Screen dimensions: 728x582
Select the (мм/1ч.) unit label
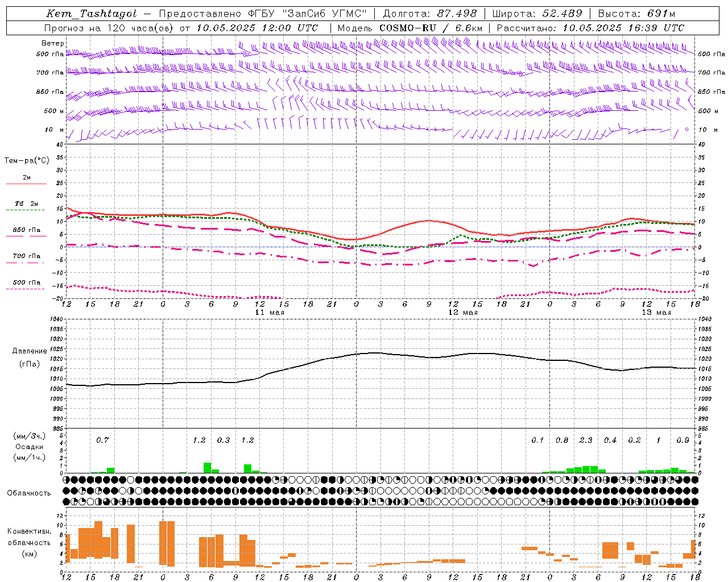coord(29,458)
